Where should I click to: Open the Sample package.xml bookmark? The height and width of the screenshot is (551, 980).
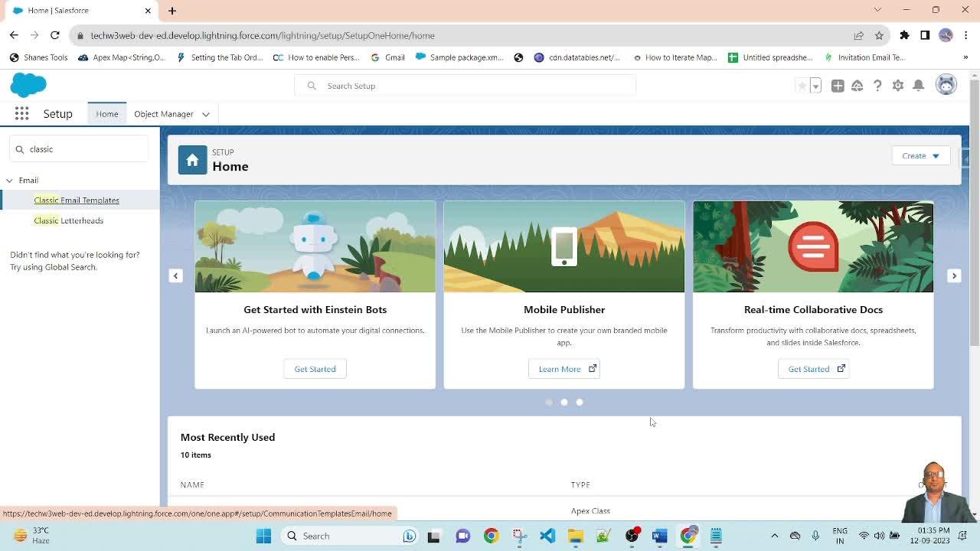459,57
